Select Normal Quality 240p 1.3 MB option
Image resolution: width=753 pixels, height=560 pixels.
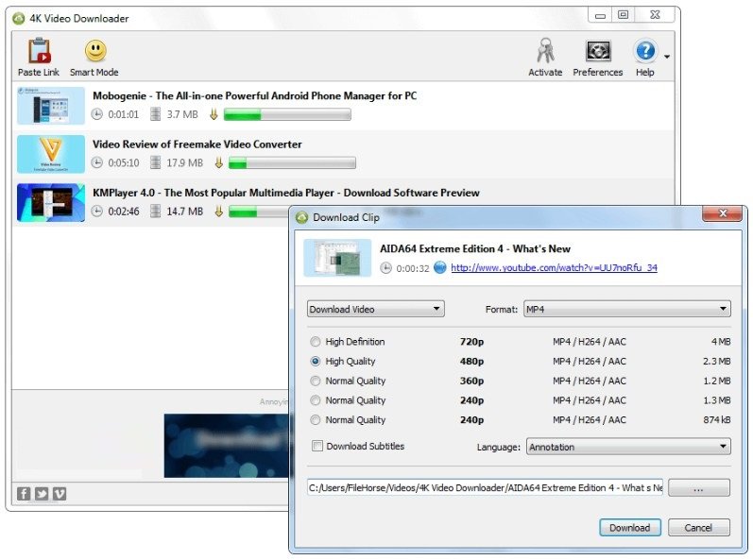tap(315, 400)
